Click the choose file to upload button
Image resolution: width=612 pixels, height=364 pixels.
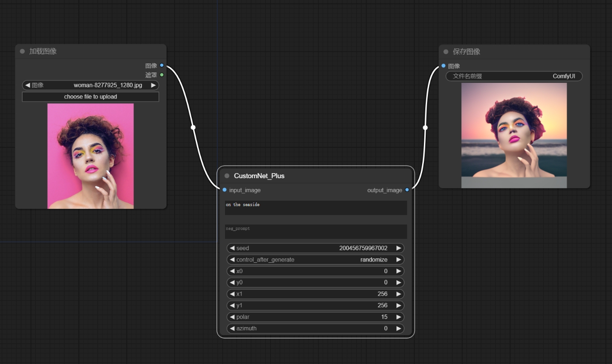[90, 97]
